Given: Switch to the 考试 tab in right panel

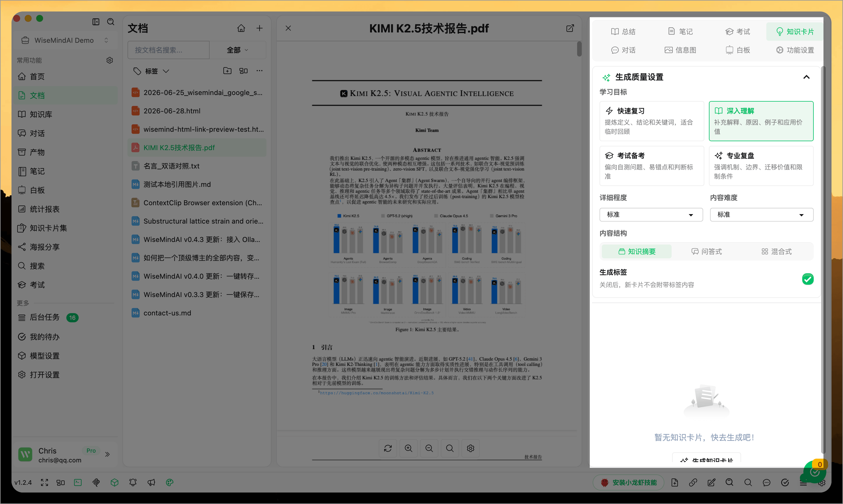Looking at the screenshot, I should click(738, 32).
